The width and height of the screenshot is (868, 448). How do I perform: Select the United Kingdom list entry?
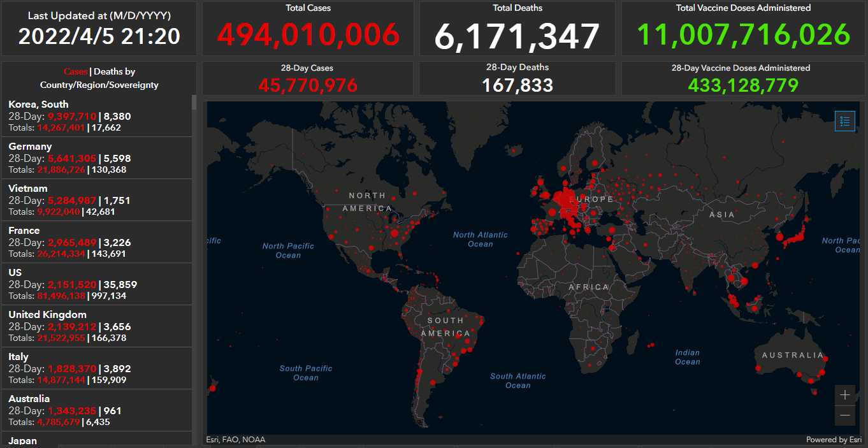click(96, 326)
